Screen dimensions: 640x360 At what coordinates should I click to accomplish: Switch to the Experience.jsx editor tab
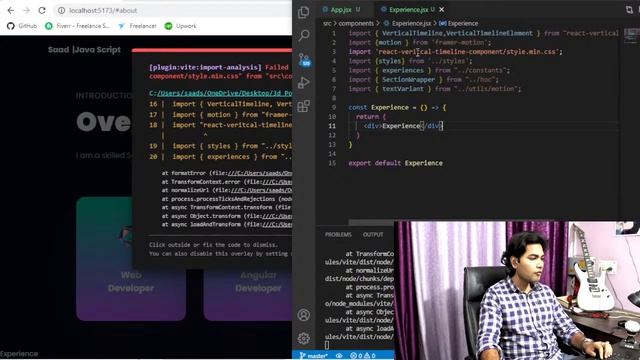408,9
